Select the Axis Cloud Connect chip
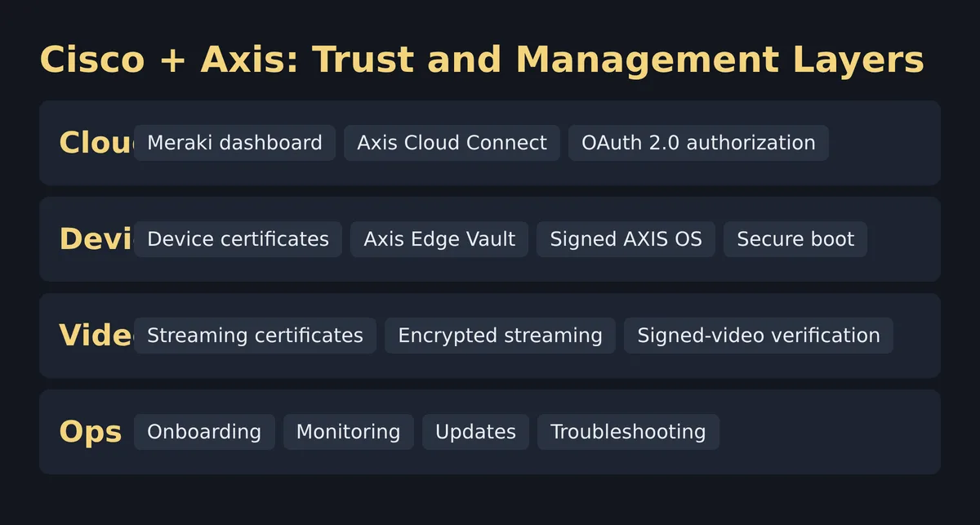The height and width of the screenshot is (525, 980). point(452,143)
